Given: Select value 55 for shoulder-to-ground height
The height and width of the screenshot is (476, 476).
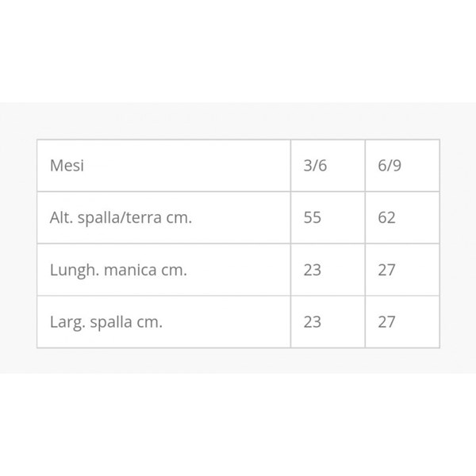Looking at the screenshot, I should pyautogui.click(x=313, y=217).
